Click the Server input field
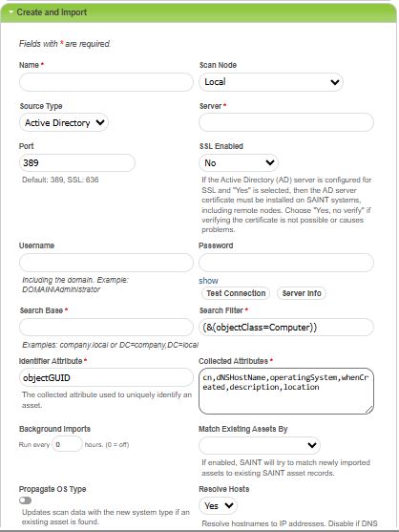This screenshot has height=532, width=399. tap(286, 122)
